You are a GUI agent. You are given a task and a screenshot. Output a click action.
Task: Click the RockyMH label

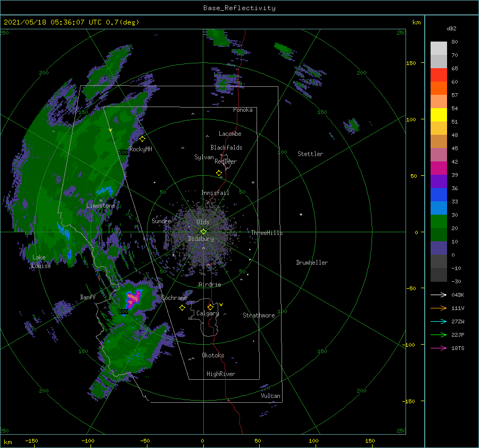coord(141,149)
